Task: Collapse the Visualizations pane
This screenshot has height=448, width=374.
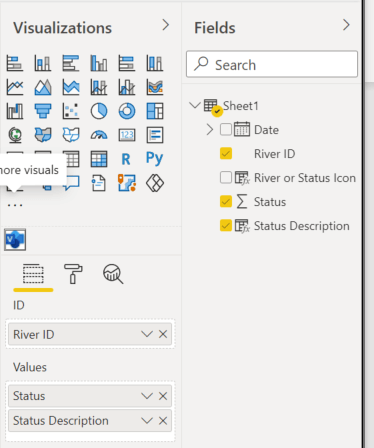Action: (x=166, y=25)
